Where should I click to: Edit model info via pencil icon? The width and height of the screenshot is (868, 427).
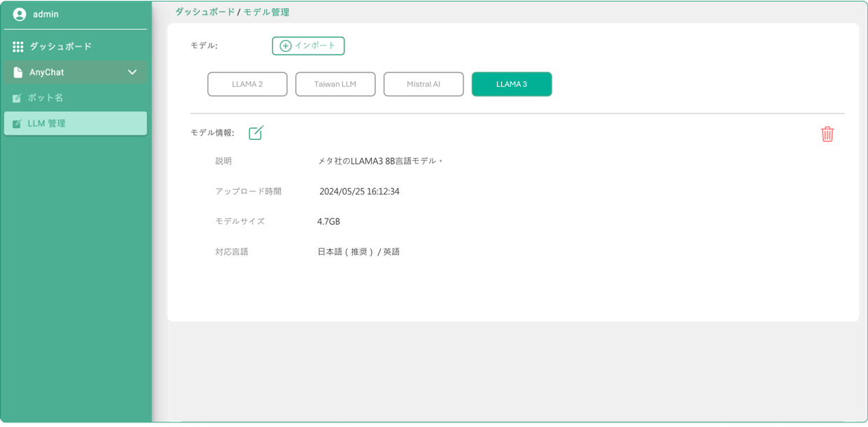pyautogui.click(x=256, y=132)
